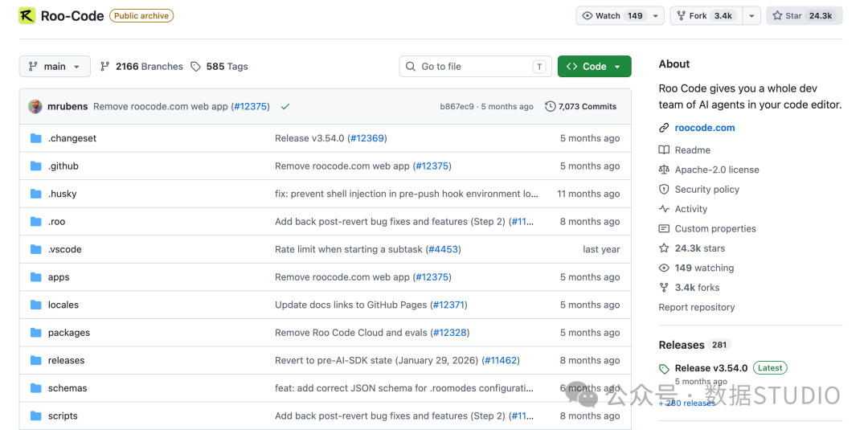The image size is (868, 430).
Task: Click the schemas folder icon
Action: pyautogui.click(x=36, y=388)
